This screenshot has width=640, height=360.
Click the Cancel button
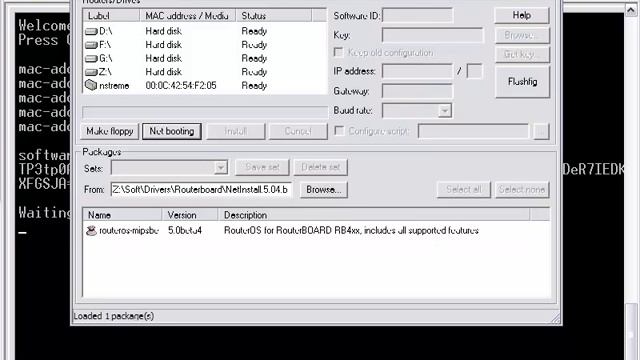[298, 131]
